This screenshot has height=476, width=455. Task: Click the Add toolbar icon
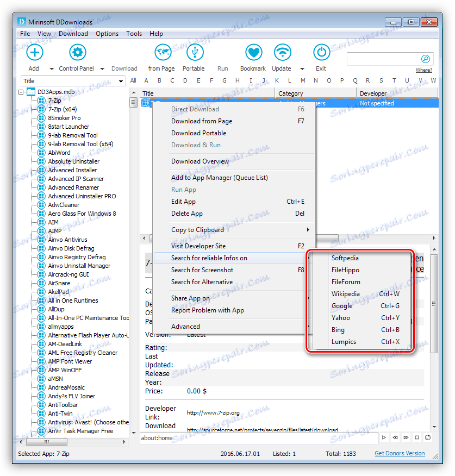pos(35,53)
